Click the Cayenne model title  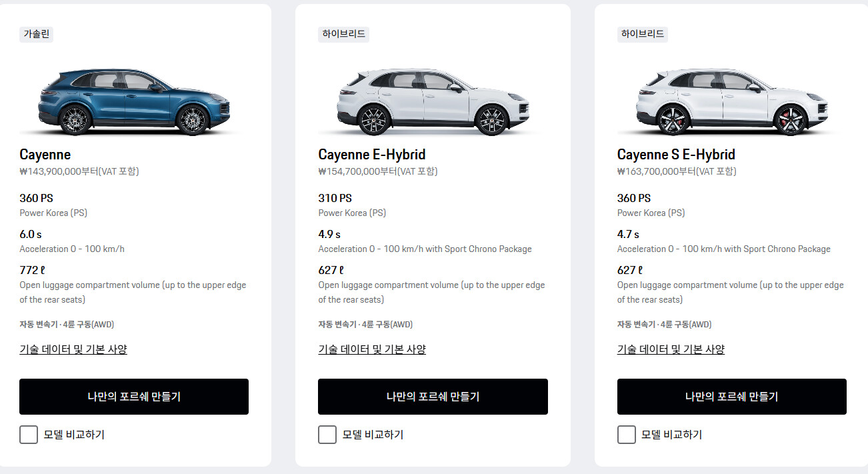click(x=45, y=155)
